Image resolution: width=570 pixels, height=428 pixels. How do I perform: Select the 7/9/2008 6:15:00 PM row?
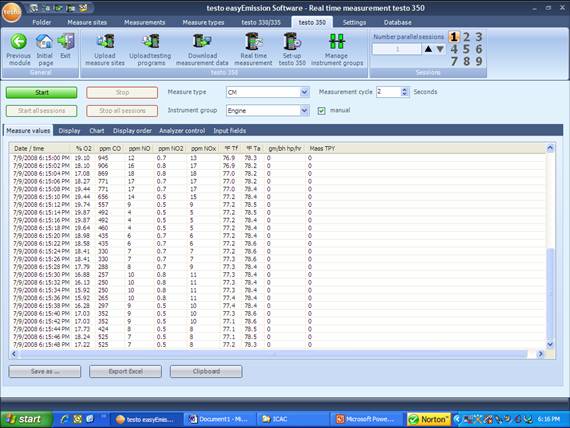point(277,158)
